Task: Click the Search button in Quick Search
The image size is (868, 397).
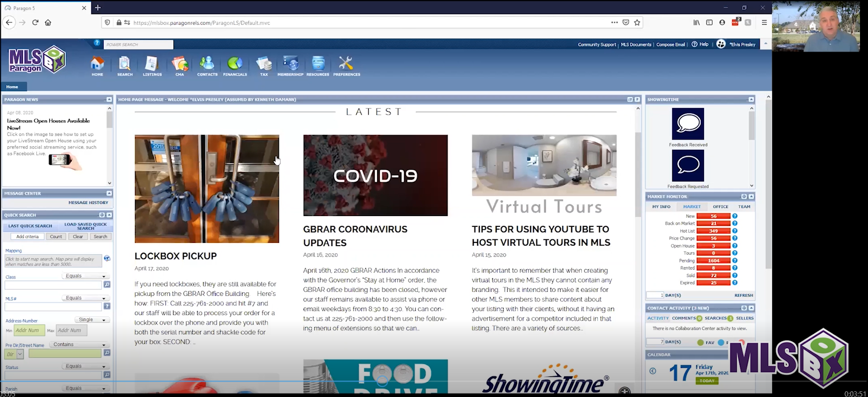Action: (x=100, y=237)
